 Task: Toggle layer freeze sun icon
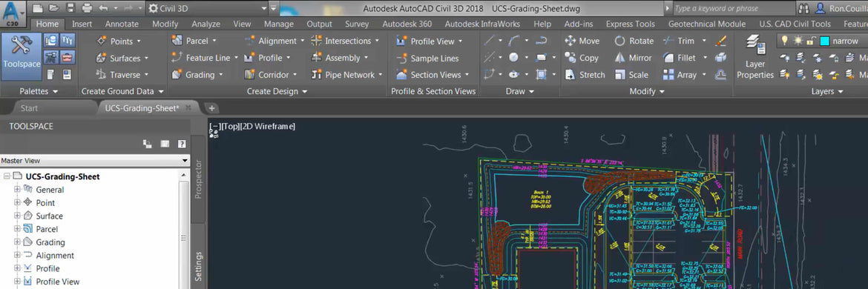798,41
